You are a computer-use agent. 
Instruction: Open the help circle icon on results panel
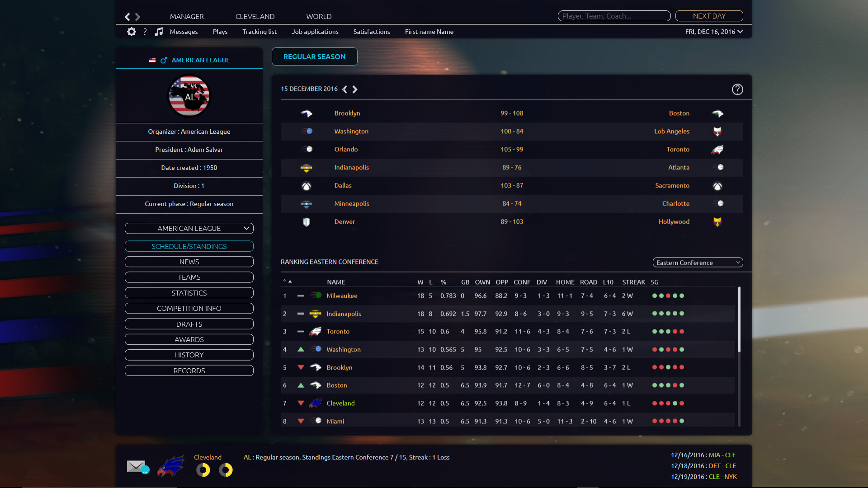737,89
